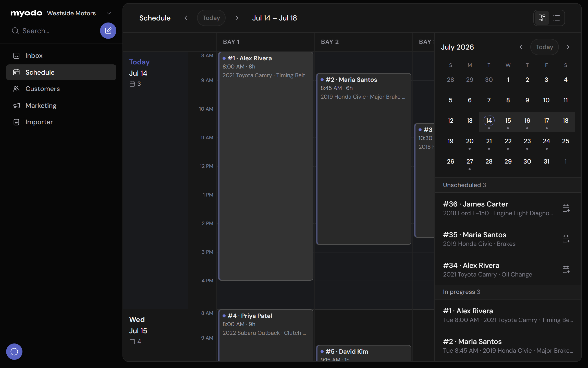Screen dimensions: 588x368
Task: Open Importer in the sidebar
Action: [61, 122]
